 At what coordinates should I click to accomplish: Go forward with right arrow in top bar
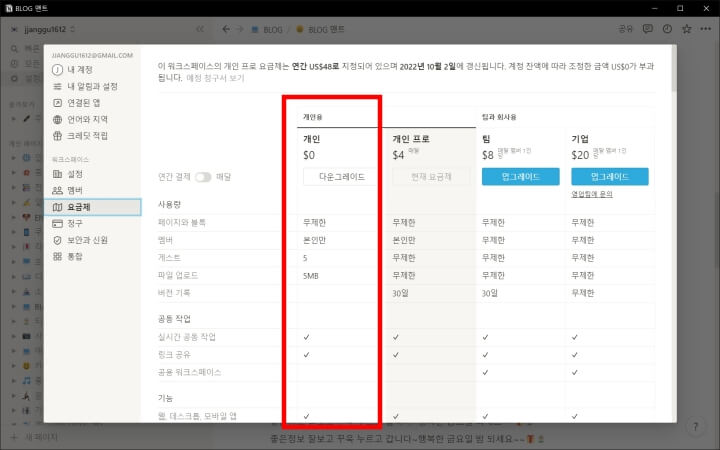pyautogui.click(x=240, y=29)
